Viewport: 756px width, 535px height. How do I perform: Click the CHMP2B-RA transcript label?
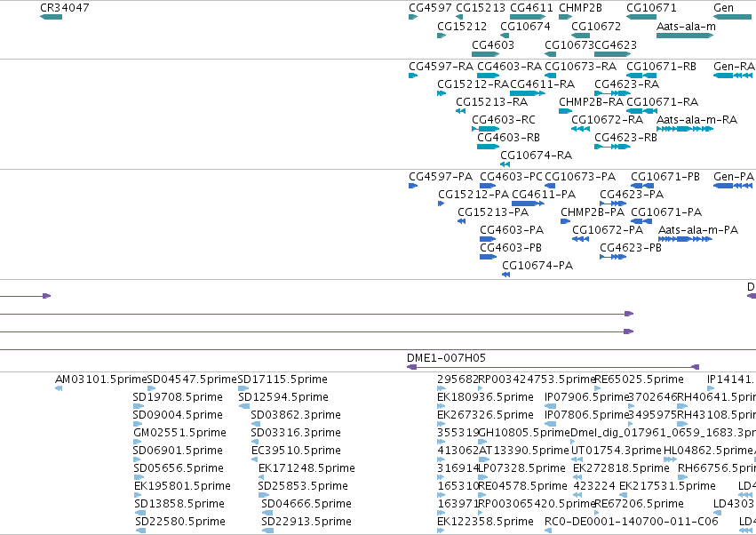tap(591, 102)
